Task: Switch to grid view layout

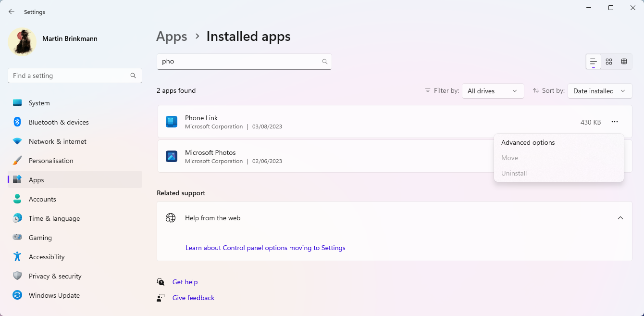Action: [609, 62]
